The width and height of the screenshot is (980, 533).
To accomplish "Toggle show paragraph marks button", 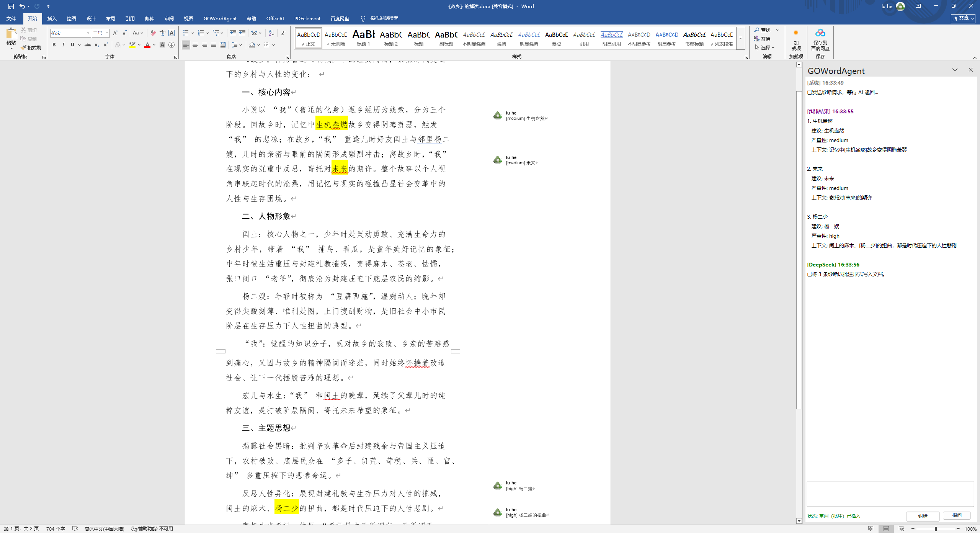I will pyautogui.click(x=283, y=33).
